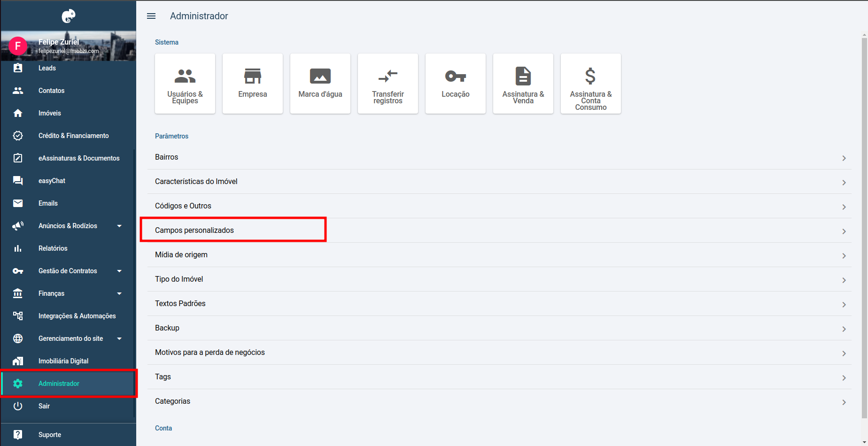868x446 pixels.
Task: Open the Assinatura & Venda card
Action: (523, 84)
